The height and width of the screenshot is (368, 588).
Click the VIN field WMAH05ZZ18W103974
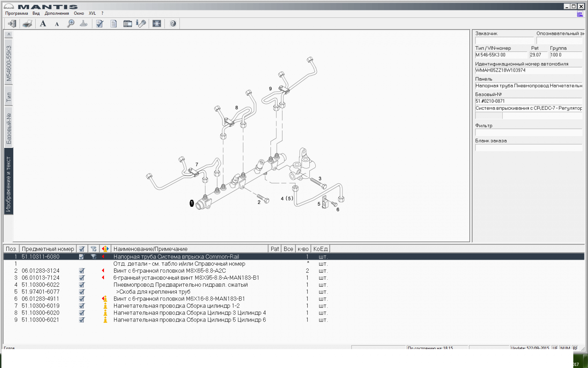[x=529, y=70]
